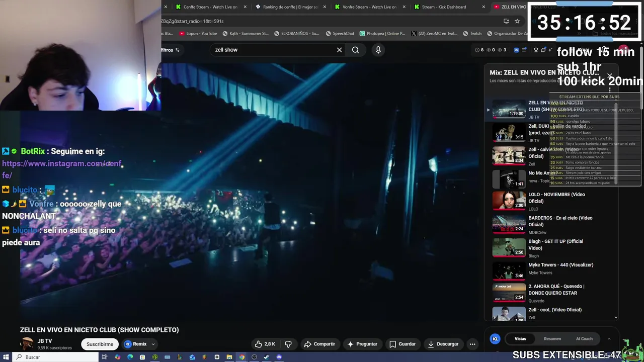Open the Windows Start menu
The image size is (644, 362).
click(x=6, y=357)
